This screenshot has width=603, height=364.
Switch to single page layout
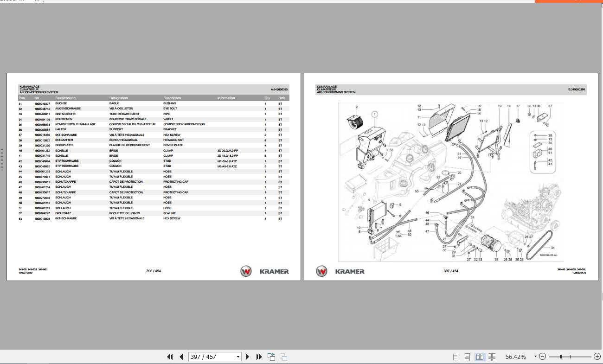tap(455, 357)
